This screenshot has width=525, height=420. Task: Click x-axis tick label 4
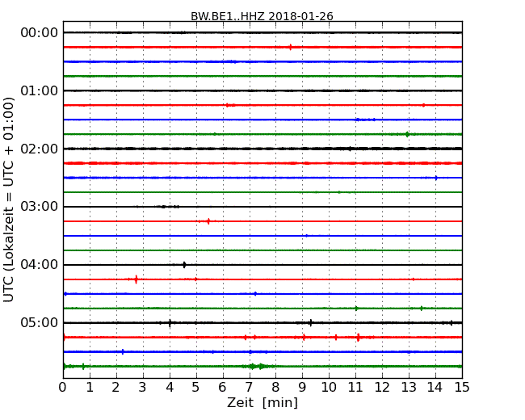[170, 388]
